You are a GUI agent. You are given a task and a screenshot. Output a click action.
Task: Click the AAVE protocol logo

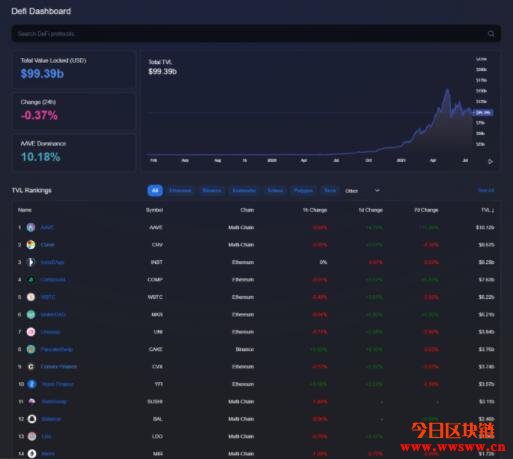[31, 228]
